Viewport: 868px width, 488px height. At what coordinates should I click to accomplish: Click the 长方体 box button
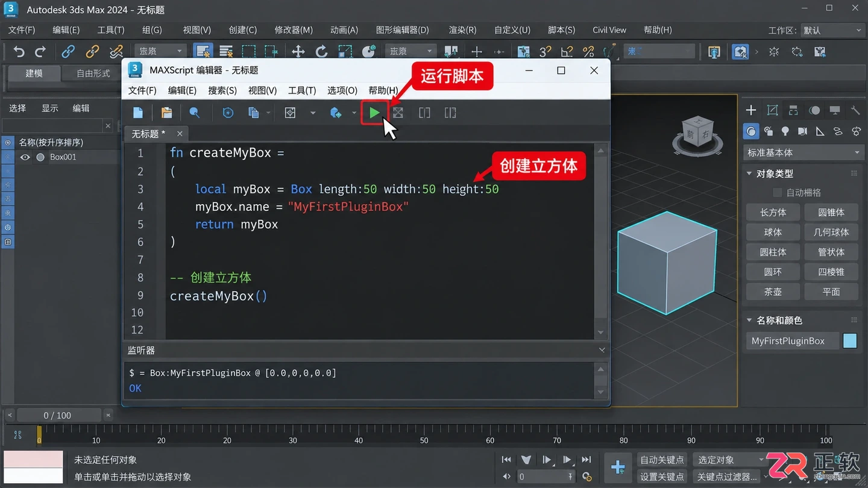click(x=773, y=213)
